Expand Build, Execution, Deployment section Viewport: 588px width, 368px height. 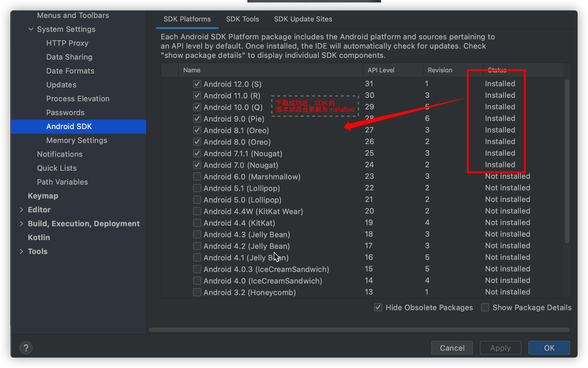tap(21, 224)
